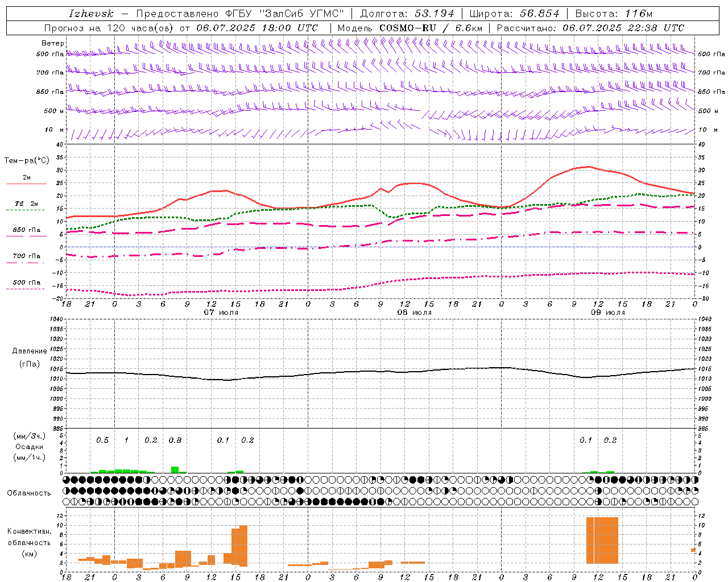
Task: Click the '(мм/1ч.)' precipitation units label
Action: click(30, 458)
